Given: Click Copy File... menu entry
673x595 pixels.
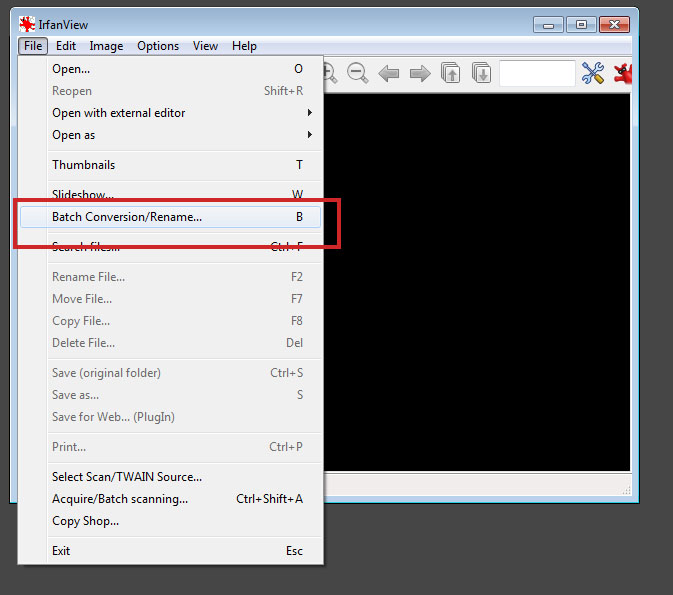Looking at the screenshot, I should point(170,321).
